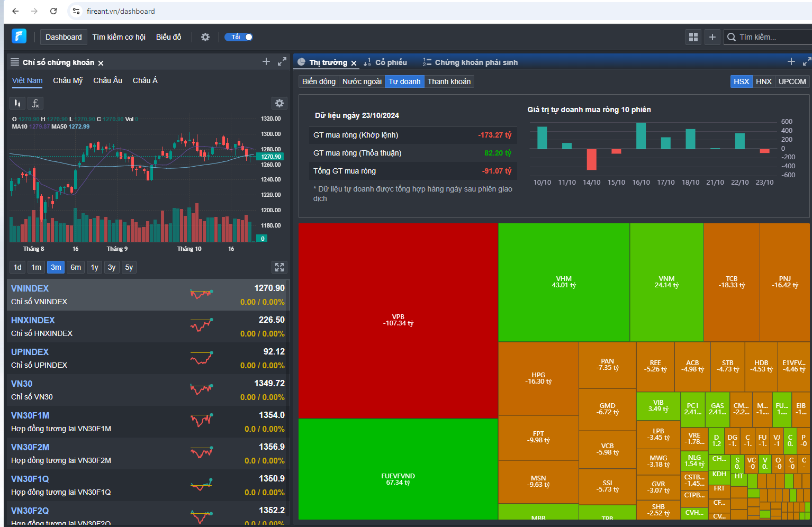Click the HPG treemap tile
812x527 pixels.
[538, 378]
